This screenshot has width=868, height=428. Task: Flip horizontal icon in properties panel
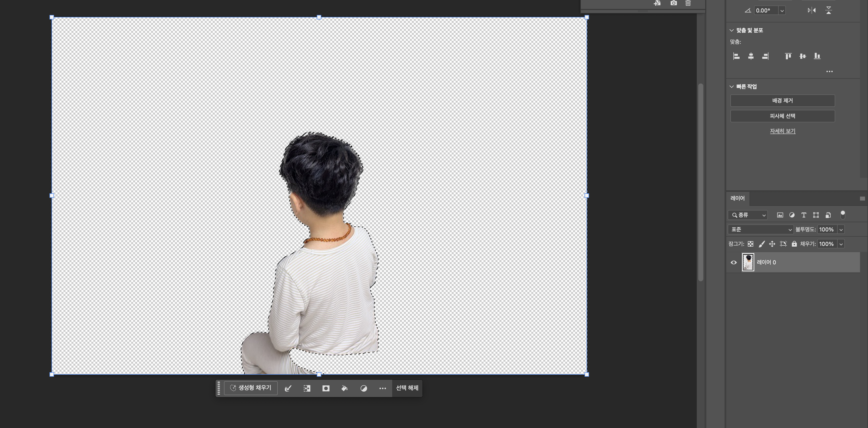point(812,10)
